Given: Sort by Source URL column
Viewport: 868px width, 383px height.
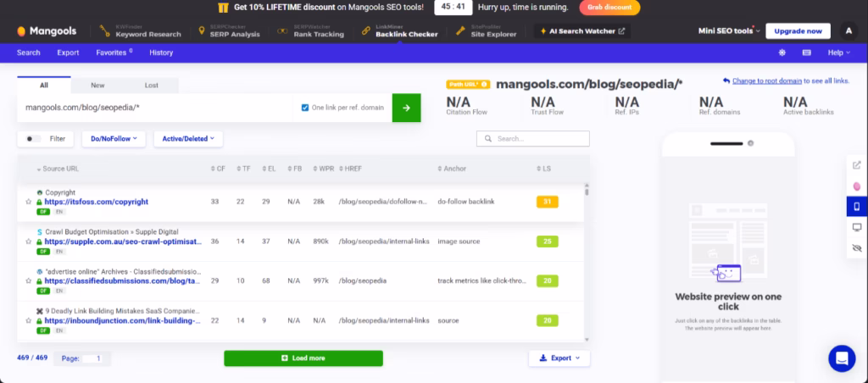Looking at the screenshot, I should (x=58, y=169).
